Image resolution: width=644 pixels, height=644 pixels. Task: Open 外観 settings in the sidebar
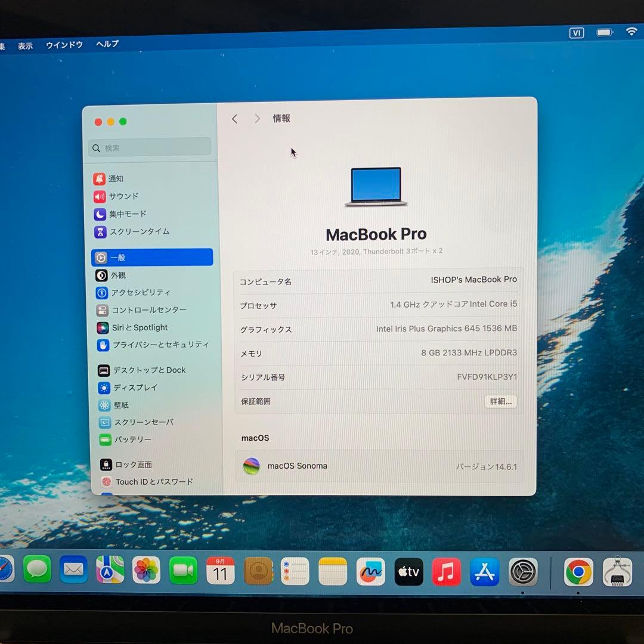(117, 275)
